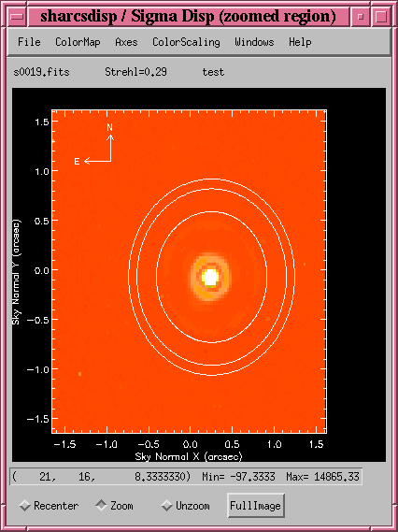The height and width of the screenshot is (532, 398).
Task: Click the FullImage button
Action: tap(256, 506)
